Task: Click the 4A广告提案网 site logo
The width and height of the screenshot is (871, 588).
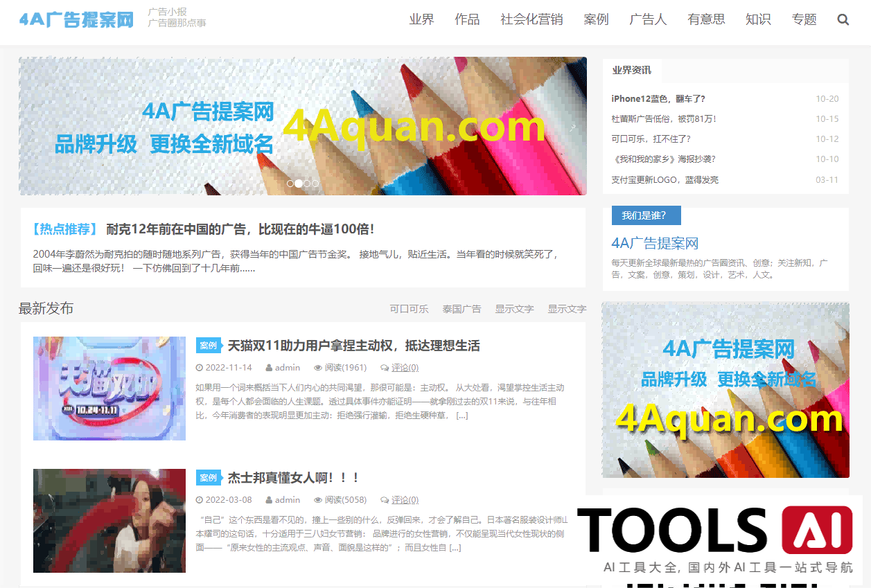Action: [76, 17]
